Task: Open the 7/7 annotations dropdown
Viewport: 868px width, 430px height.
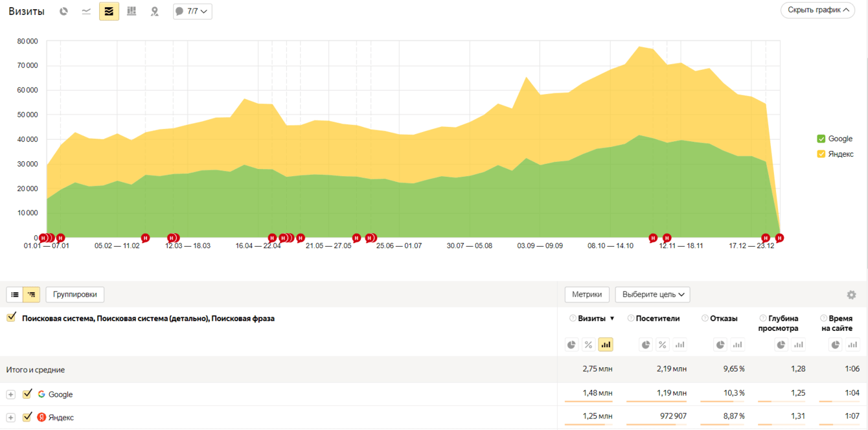Action: coord(192,11)
